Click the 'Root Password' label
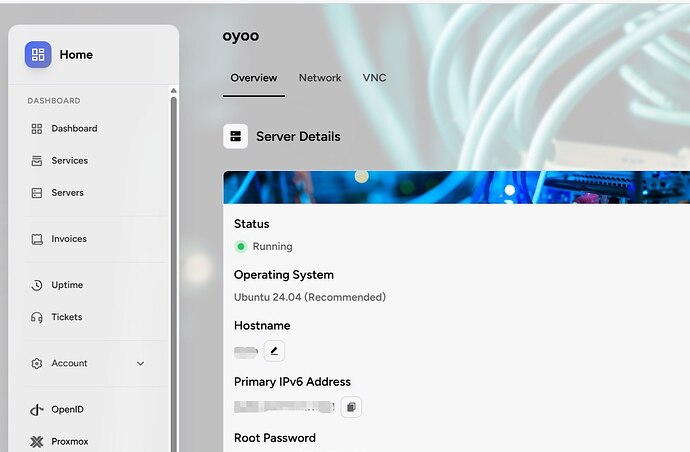The width and height of the screenshot is (690, 452). 275,438
